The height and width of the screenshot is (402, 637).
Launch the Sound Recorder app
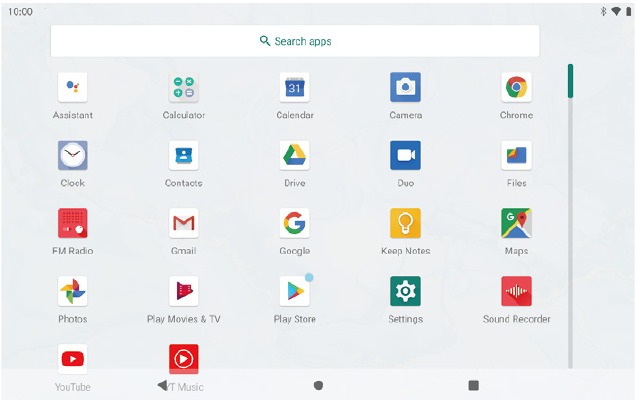pyautogui.click(x=516, y=291)
